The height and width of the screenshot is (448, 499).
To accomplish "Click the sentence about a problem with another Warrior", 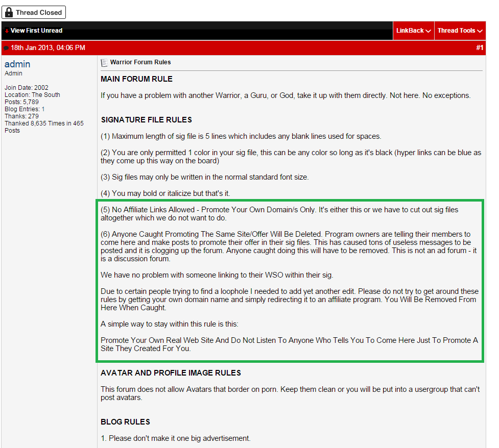I will pyautogui.click(x=286, y=95).
